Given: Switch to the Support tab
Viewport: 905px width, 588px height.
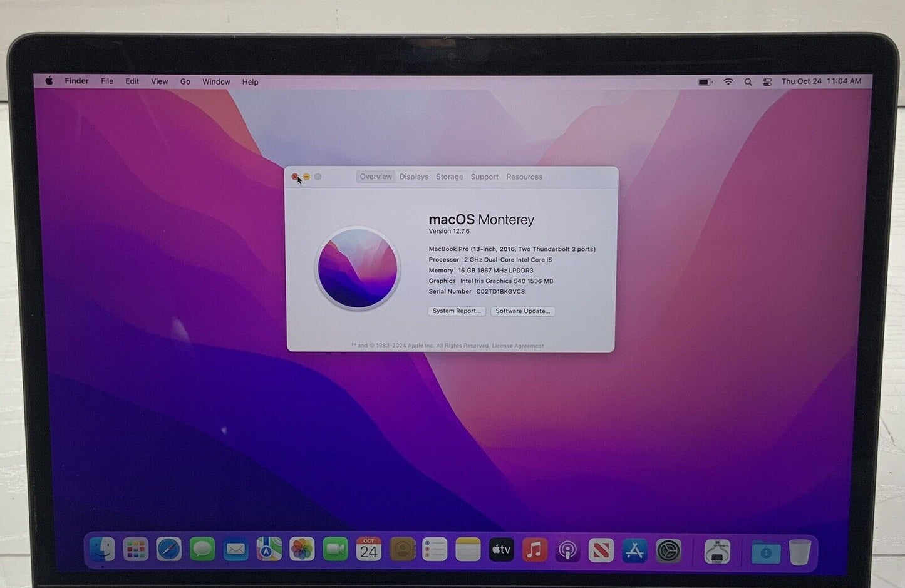Looking at the screenshot, I should [x=485, y=177].
